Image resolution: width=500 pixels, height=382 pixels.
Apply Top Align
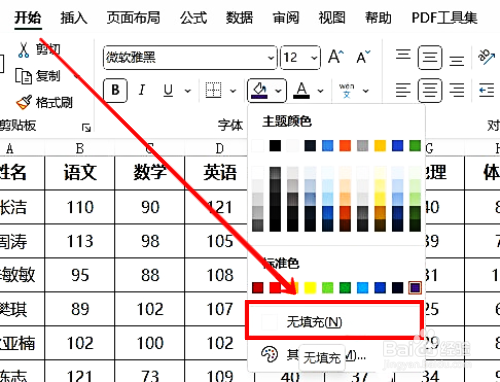tap(403, 55)
